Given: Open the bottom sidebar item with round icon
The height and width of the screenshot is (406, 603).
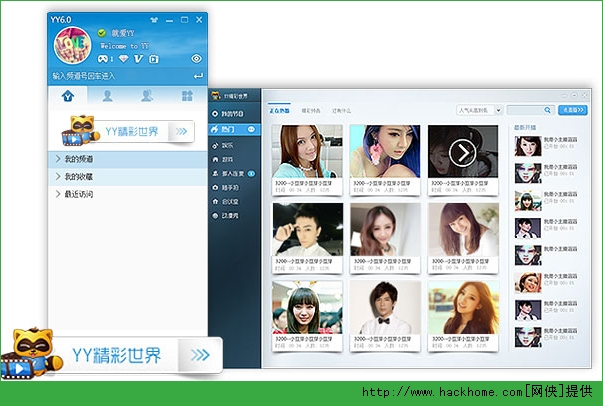Looking at the screenshot, I should (234, 216).
